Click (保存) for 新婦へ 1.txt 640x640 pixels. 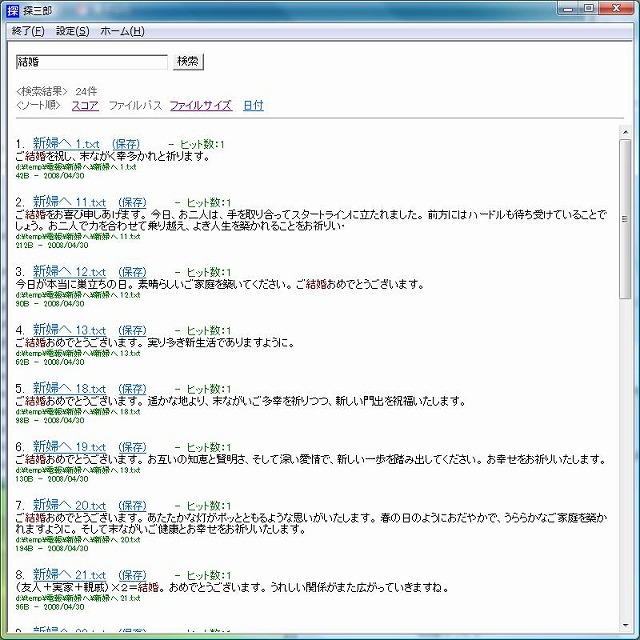(x=126, y=144)
